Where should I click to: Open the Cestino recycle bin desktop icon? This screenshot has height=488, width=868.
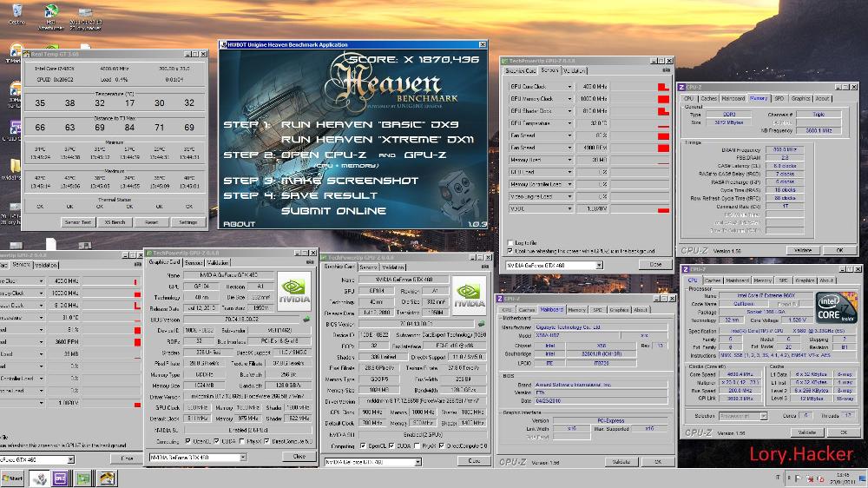point(16,15)
